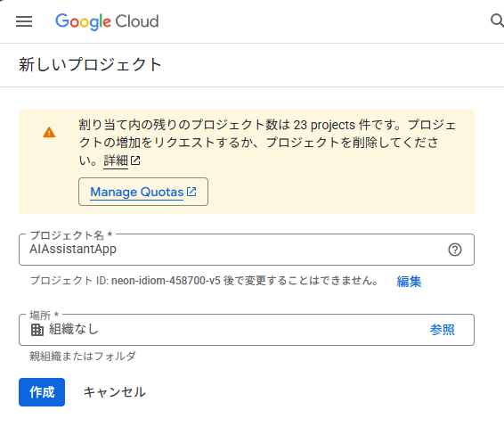The height and width of the screenshot is (435, 504).
Task: Select the 場所 field showing 組織なし
Action: (x=247, y=330)
